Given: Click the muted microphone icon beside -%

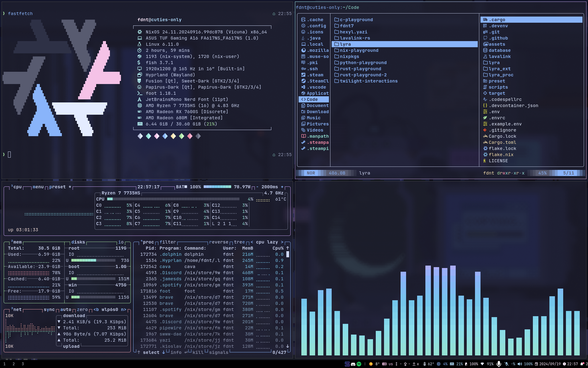Looking at the screenshot, I should pos(507,364).
